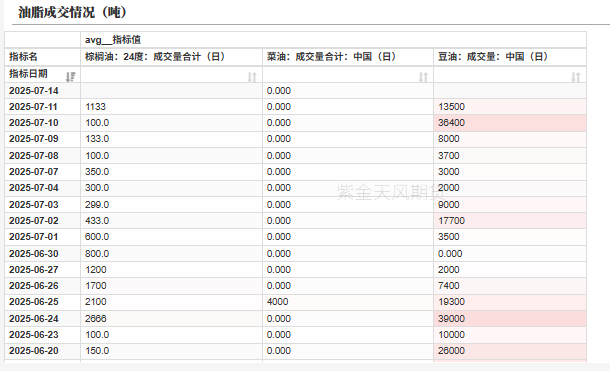Click soybean oil value 17700
Viewport: 610px width, 371px height.
[x=451, y=220]
